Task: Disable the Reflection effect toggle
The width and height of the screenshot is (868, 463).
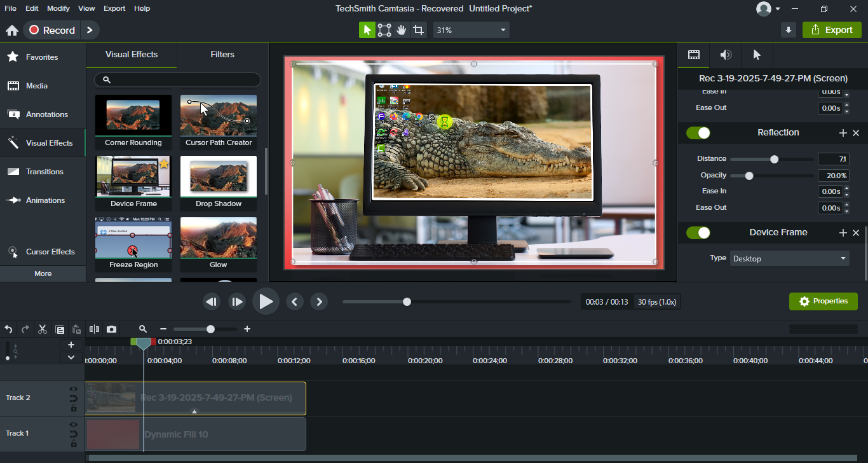Action: point(698,132)
